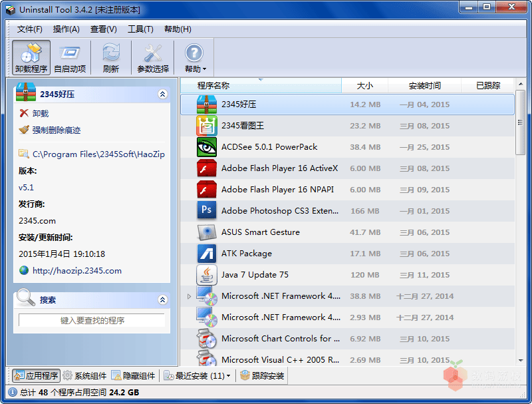Click 2015年1月4日 19:10:18 install time
The height and width of the screenshot is (404, 532).
pos(62,254)
